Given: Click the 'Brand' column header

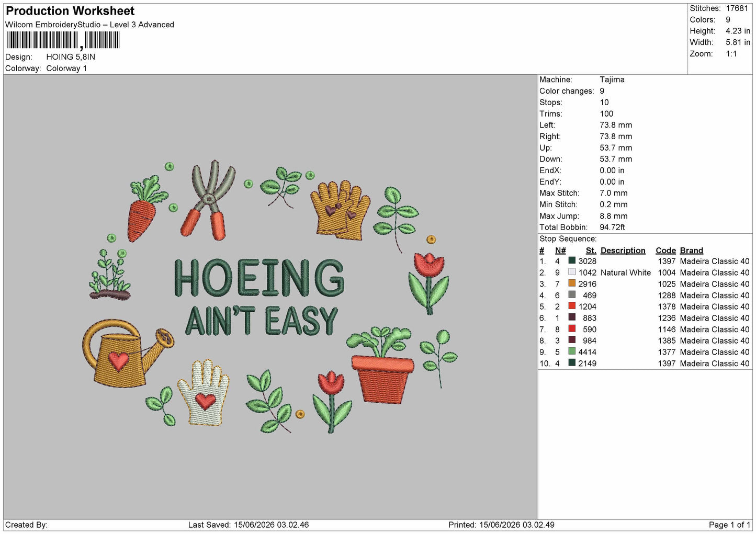Looking at the screenshot, I should pyautogui.click(x=692, y=251).
